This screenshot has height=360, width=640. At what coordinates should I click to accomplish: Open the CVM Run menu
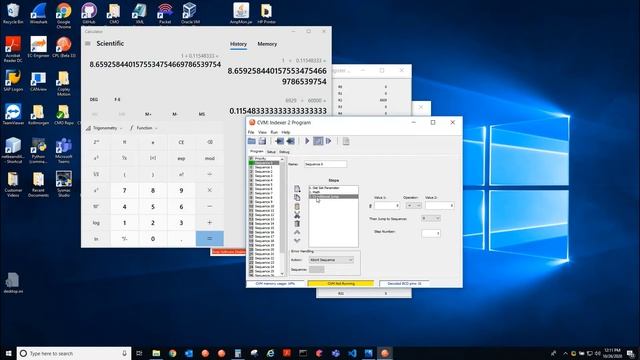click(x=274, y=132)
